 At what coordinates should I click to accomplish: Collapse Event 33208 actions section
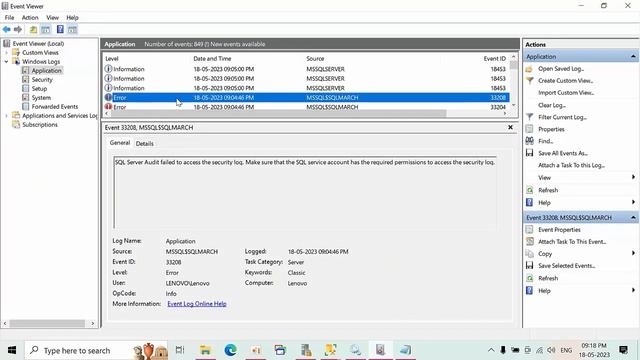click(633, 218)
